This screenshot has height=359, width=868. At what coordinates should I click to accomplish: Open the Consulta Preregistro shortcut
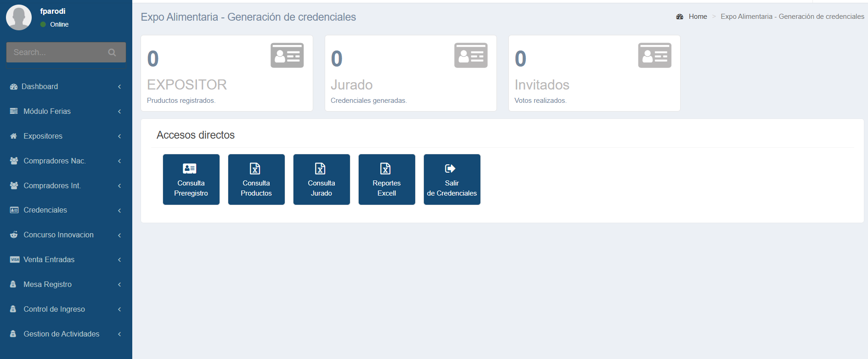191,179
